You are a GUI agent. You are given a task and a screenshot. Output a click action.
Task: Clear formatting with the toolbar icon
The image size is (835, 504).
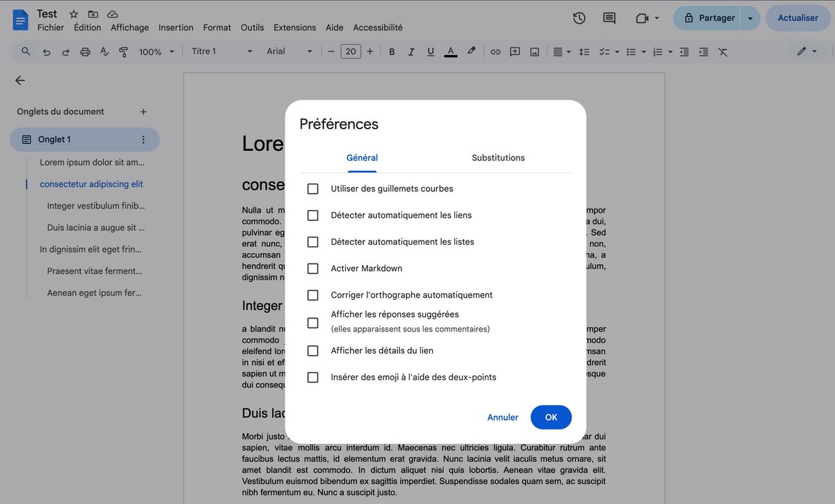[722, 51]
